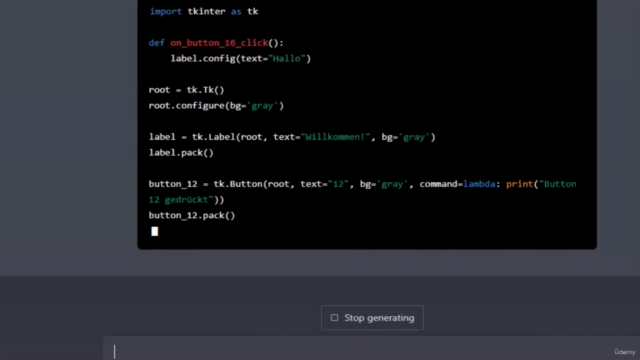640x360 pixels.
Task: Click the 'label = tk.Label(root, ...' line
Action: pos(292,137)
